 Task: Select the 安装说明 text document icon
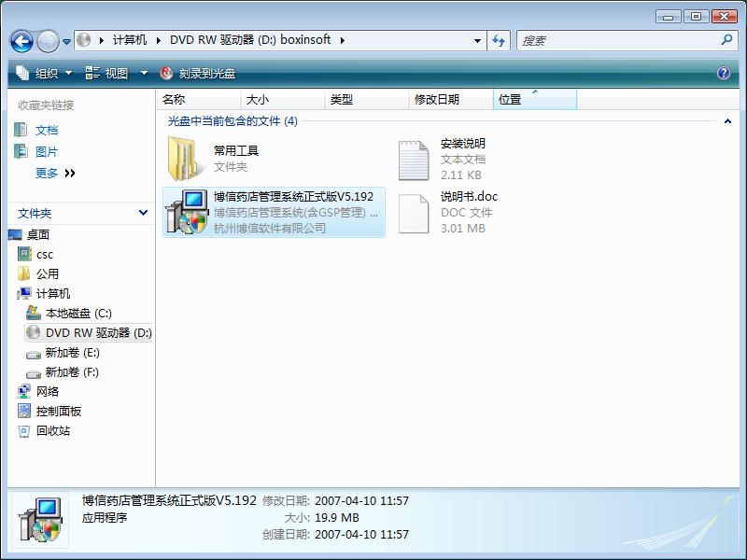click(413, 160)
